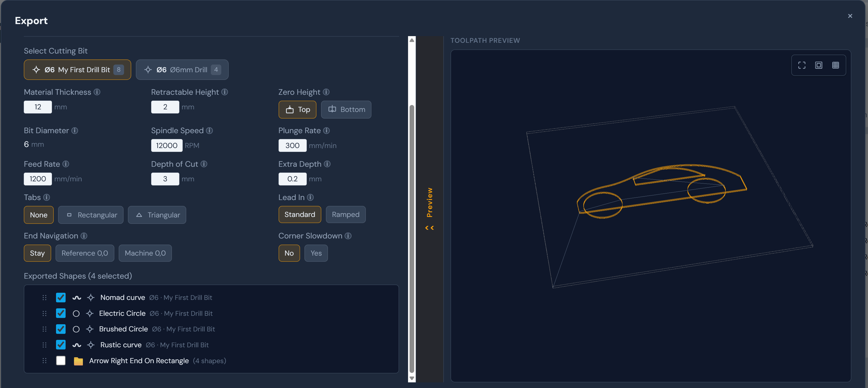
Task: Click the Material Thickness input field
Action: pos(38,107)
